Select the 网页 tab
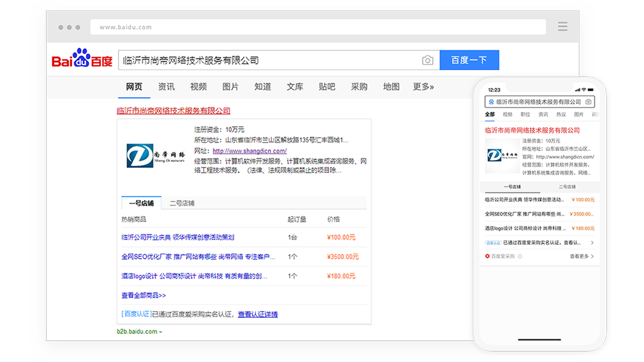Image resolution: width=644 pixels, height=362 pixels. click(134, 87)
